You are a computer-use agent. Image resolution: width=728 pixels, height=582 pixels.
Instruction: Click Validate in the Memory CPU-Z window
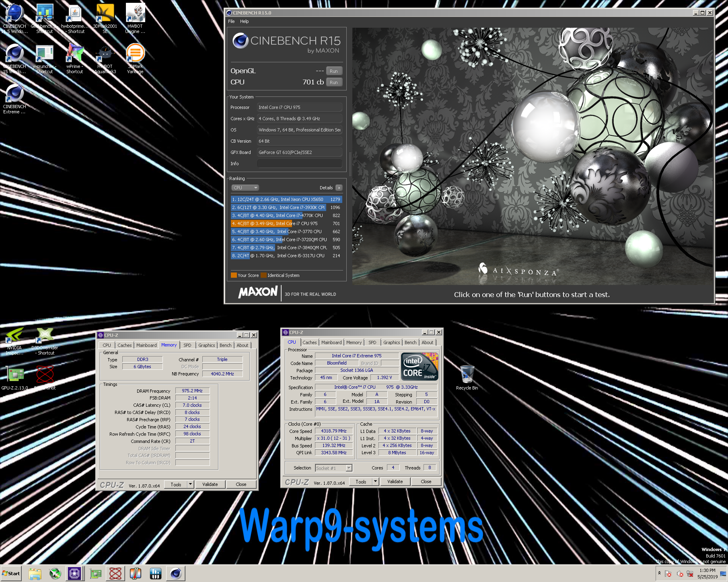point(210,484)
